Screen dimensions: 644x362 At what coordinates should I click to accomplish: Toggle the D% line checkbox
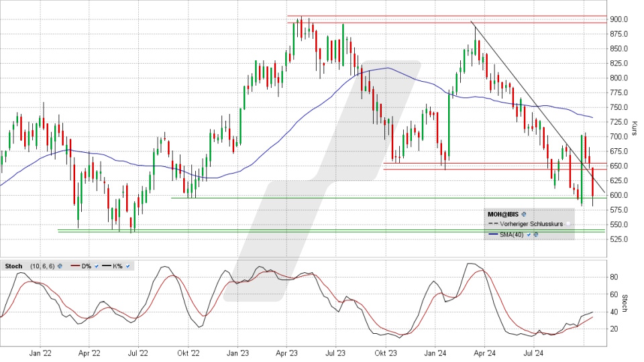[x=97, y=266]
